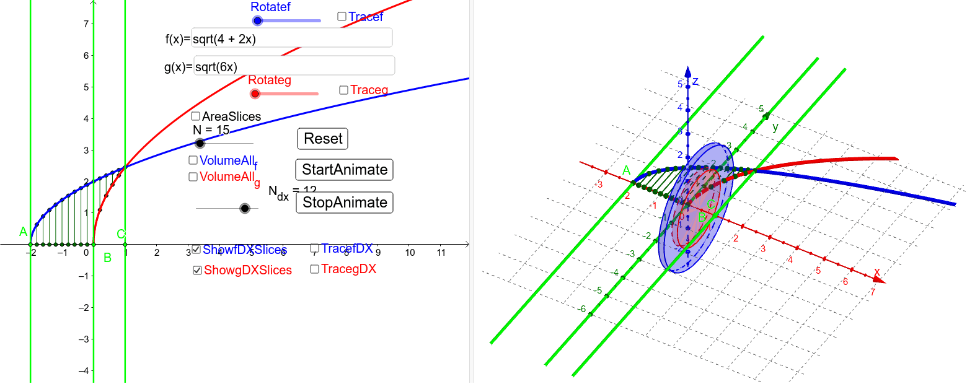Click the Ndx slider handle
980x384 pixels.
(x=245, y=209)
